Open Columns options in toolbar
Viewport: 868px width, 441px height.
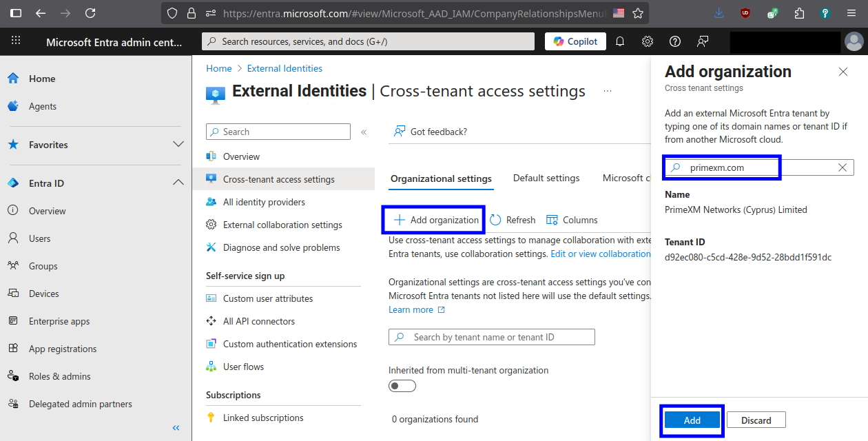[572, 220]
